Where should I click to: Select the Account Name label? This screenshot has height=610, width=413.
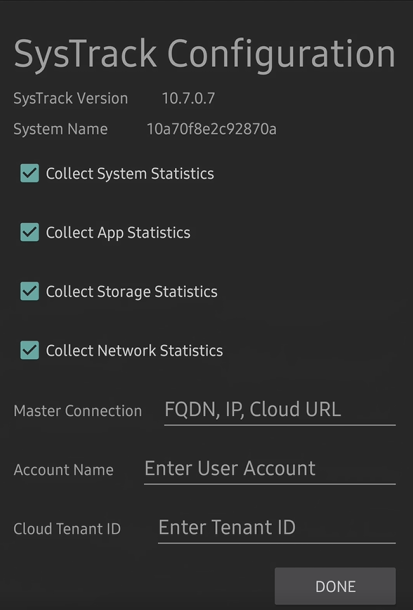pos(63,470)
